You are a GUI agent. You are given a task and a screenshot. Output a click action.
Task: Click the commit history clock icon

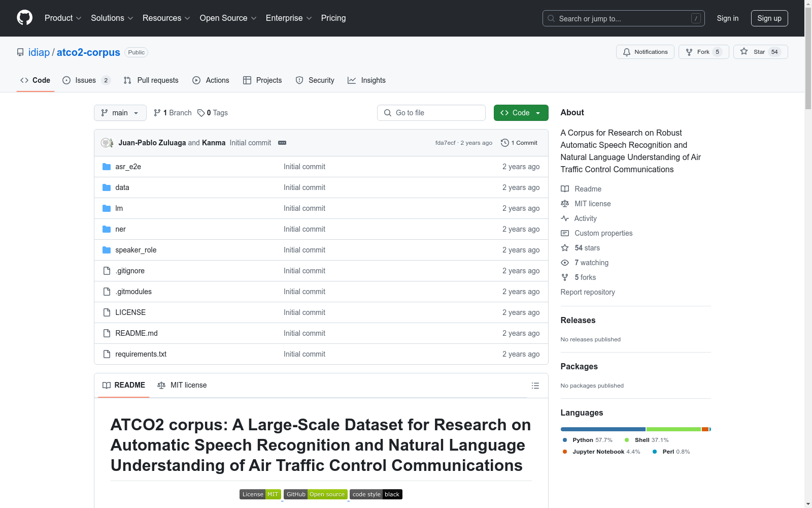504,143
